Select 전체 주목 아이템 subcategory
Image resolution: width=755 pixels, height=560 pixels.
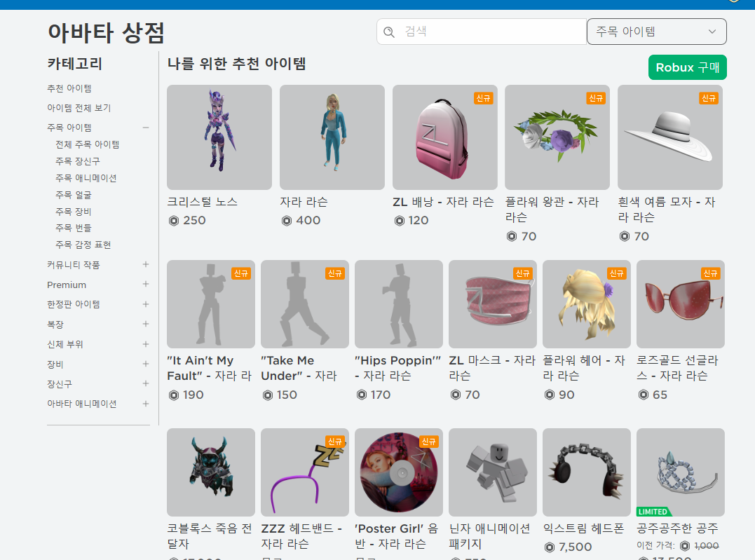pos(87,144)
